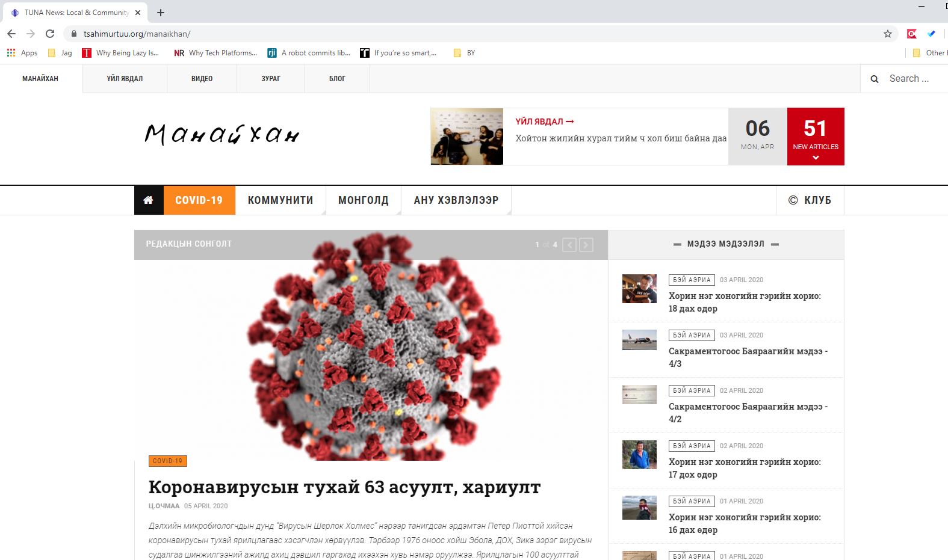
Task: Select the COVID-19 navigation tab
Action: (x=199, y=200)
